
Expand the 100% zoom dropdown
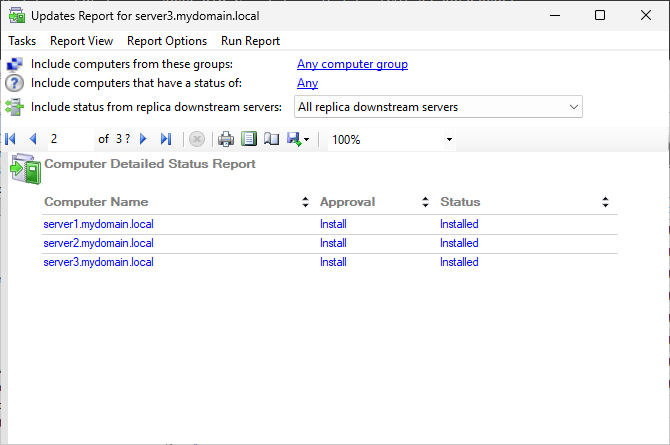(x=449, y=139)
